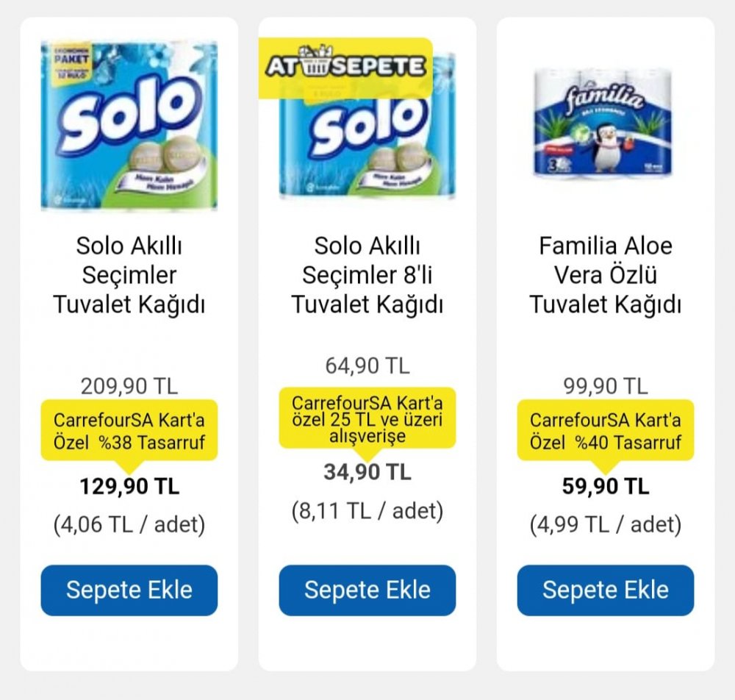
Task: Click the 8,11 TL / adet unit price
Action: coord(367,510)
